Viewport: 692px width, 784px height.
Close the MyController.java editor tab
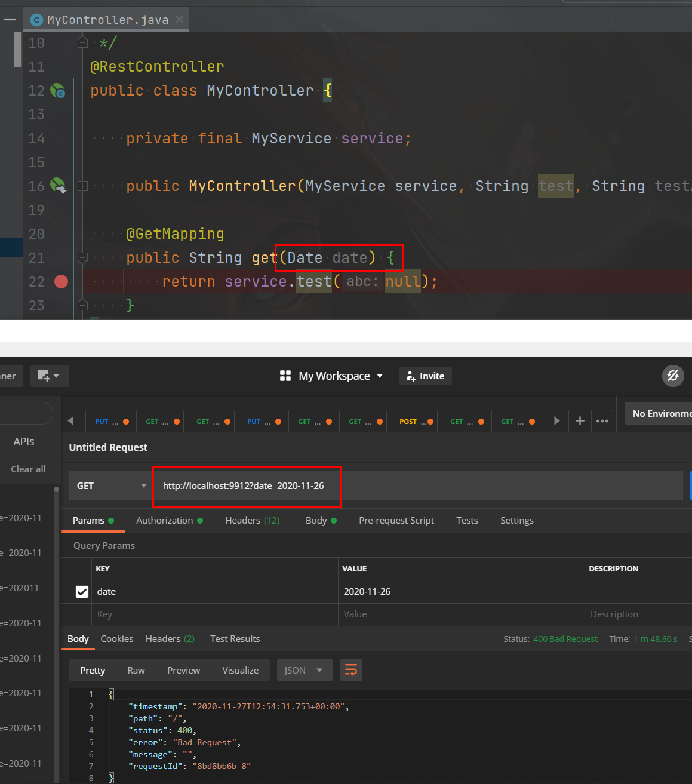pos(179,20)
